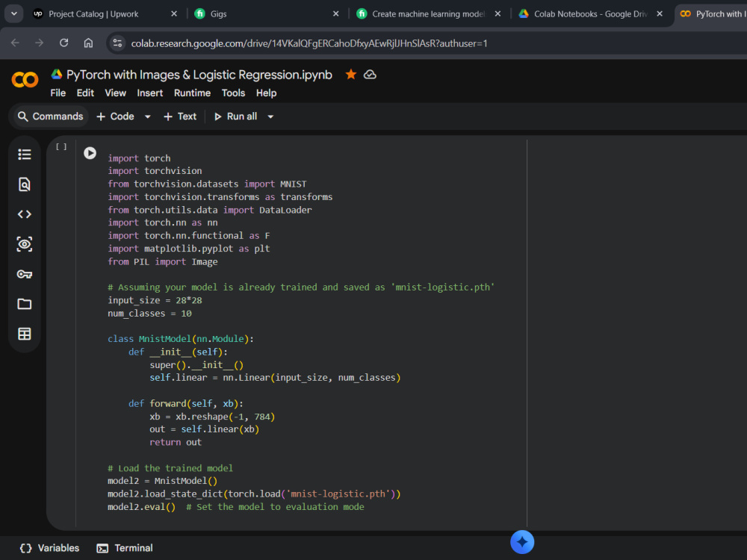The width and height of the screenshot is (747, 560).
Task: Switch to Create machine learning model tab
Action: pyautogui.click(x=427, y=13)
